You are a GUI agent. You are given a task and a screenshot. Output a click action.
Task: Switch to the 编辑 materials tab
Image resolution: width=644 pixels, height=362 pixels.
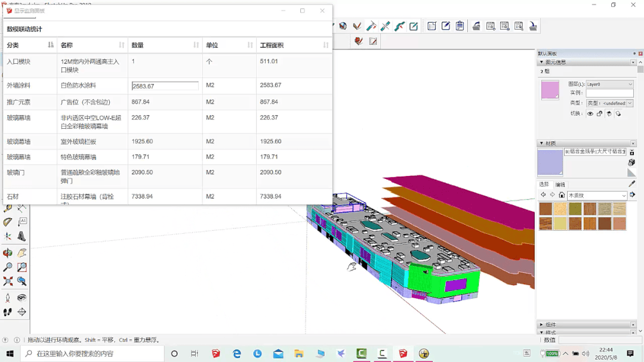click(x=560, y=185)
